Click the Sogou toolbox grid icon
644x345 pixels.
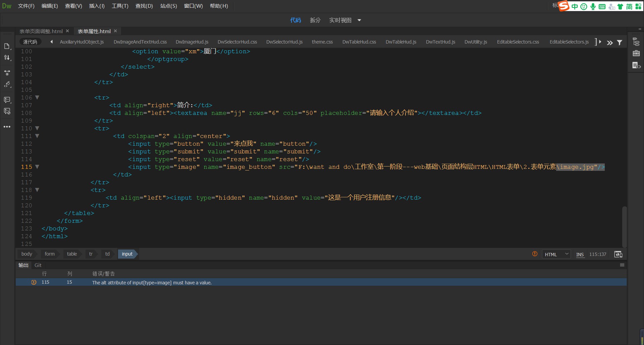(638, 6)
